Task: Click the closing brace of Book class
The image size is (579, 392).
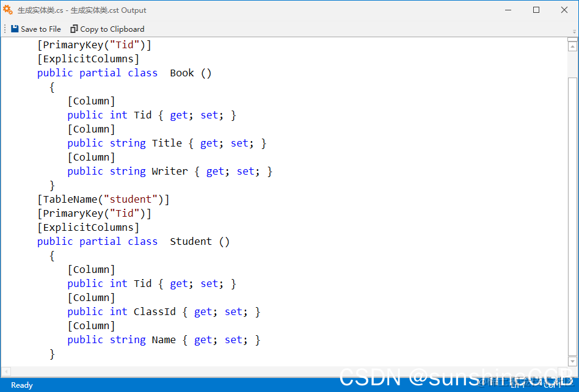Action: coord(52,185)
